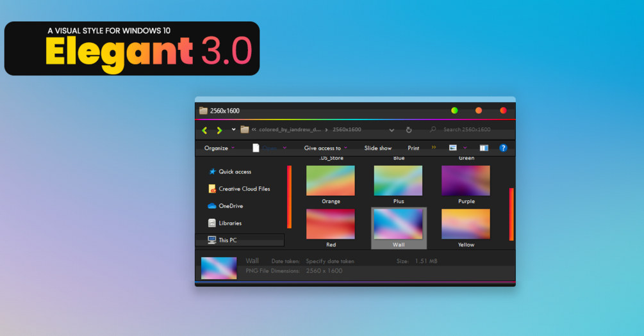Select the Orange wallpaper thumbnail
The height and width of the screenshot is (336, 644).
point(331,180)
